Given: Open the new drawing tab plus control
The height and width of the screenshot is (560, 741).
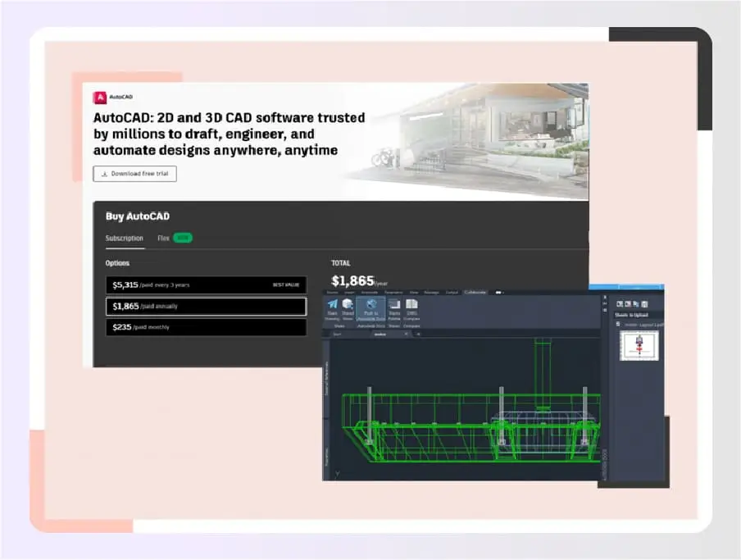Looking at the screenshot, I should click(417, 335).
